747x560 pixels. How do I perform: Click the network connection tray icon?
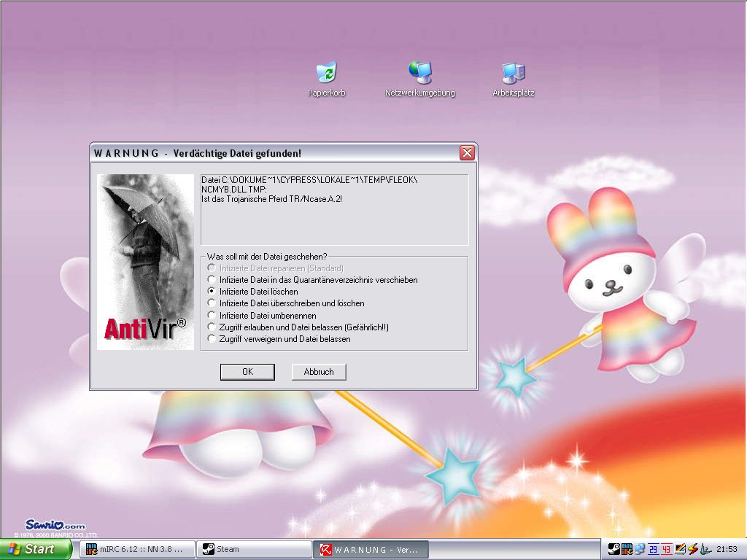point(640,549)
